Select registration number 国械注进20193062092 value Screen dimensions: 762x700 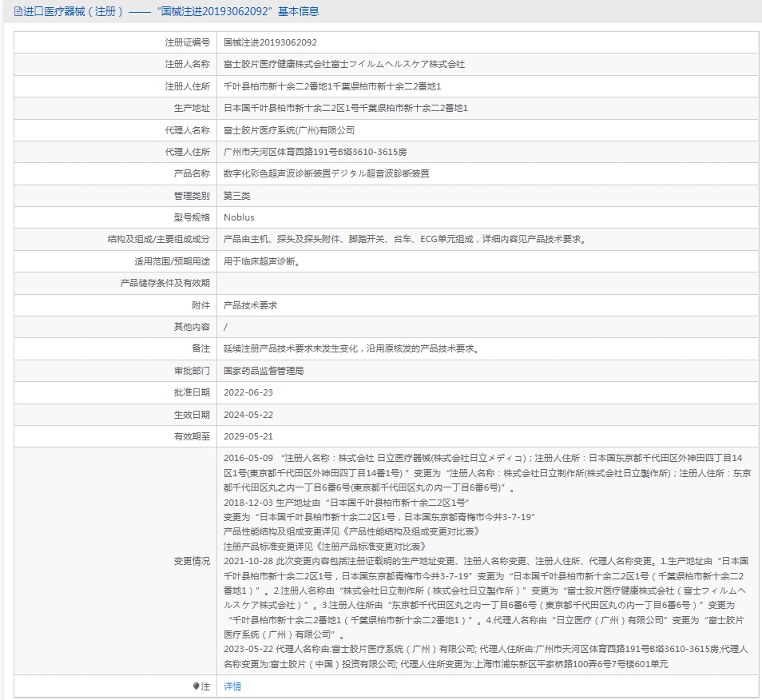coord(270,42)
